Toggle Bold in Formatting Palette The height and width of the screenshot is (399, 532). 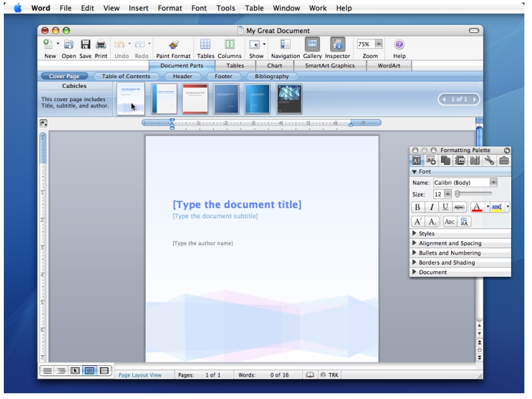tap(417, 207)
